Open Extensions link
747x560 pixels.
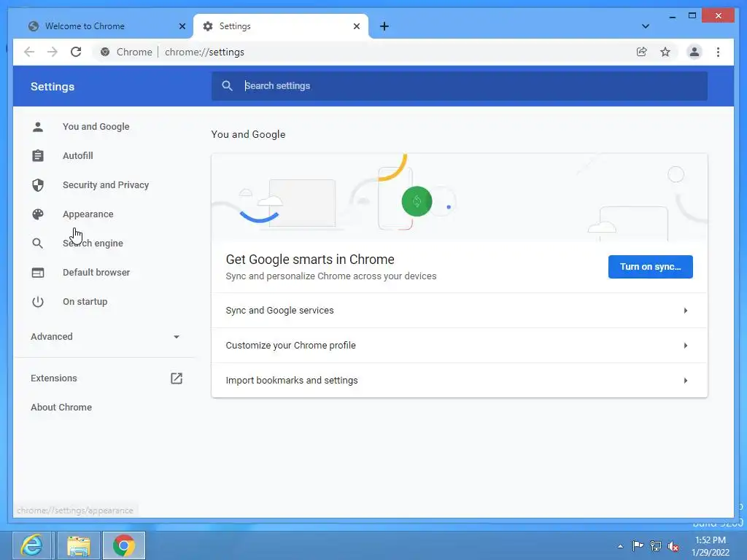(54, 378)
